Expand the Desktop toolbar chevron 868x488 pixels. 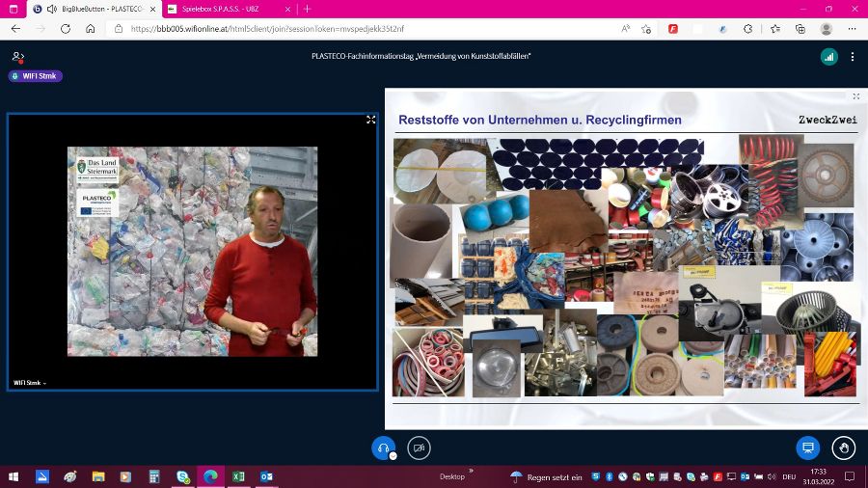pyautogui.click(x=471, y=472)
